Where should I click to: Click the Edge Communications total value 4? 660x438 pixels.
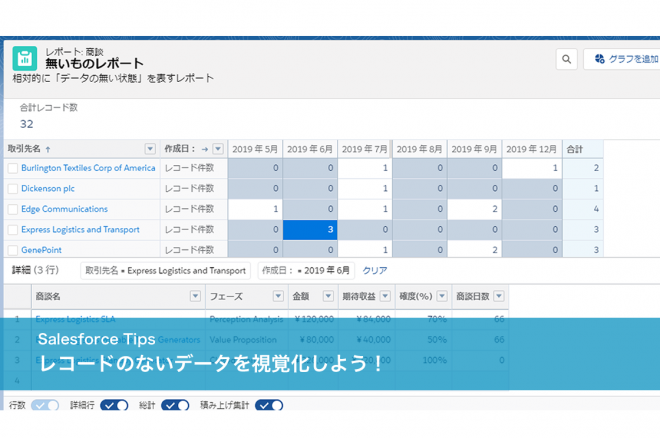coord(583,209)
